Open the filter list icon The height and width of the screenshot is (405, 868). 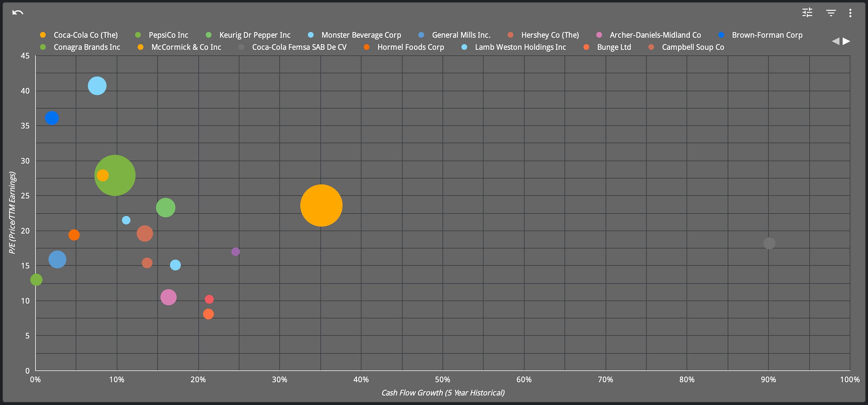[x=831, y=13]
